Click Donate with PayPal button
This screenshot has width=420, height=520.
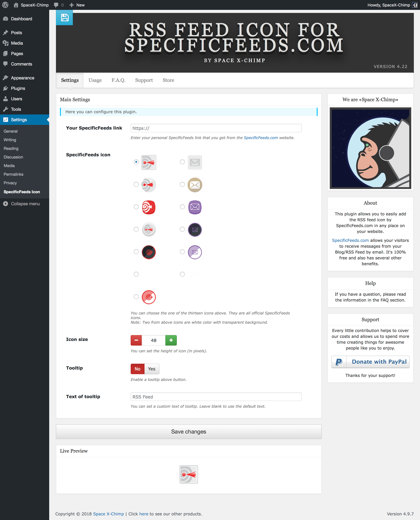click(x=370, y=362)
